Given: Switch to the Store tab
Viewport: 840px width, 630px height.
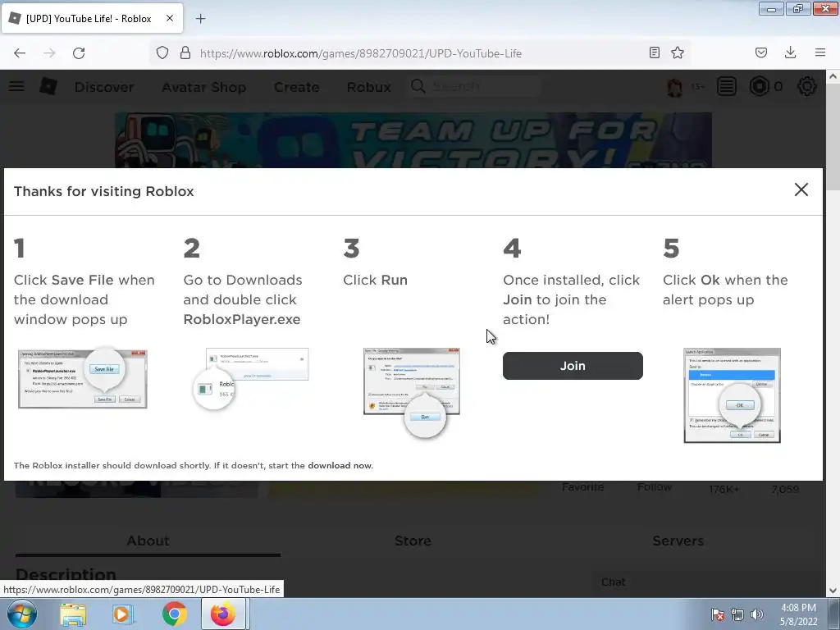Looking at the screenshot, I should point(413,541).
